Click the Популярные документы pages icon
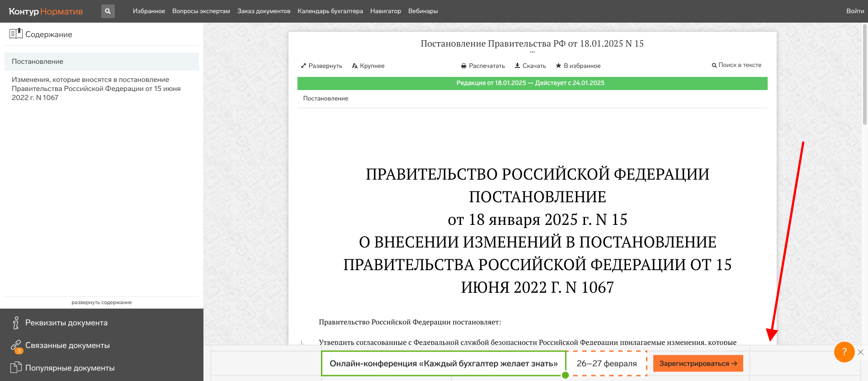Screen dimensions: 868x381 tap(16, 367)
